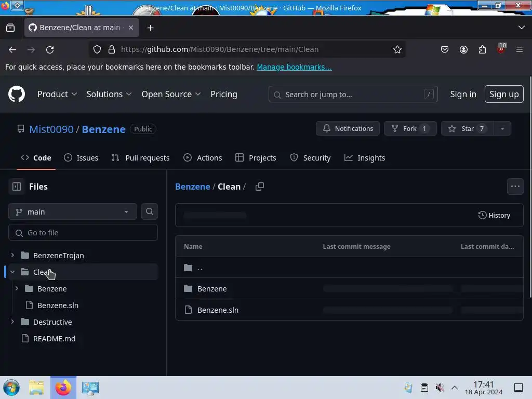Select BenzeneTrojan in file tree
The image size is (532, 399).
(x=58, y=256)
